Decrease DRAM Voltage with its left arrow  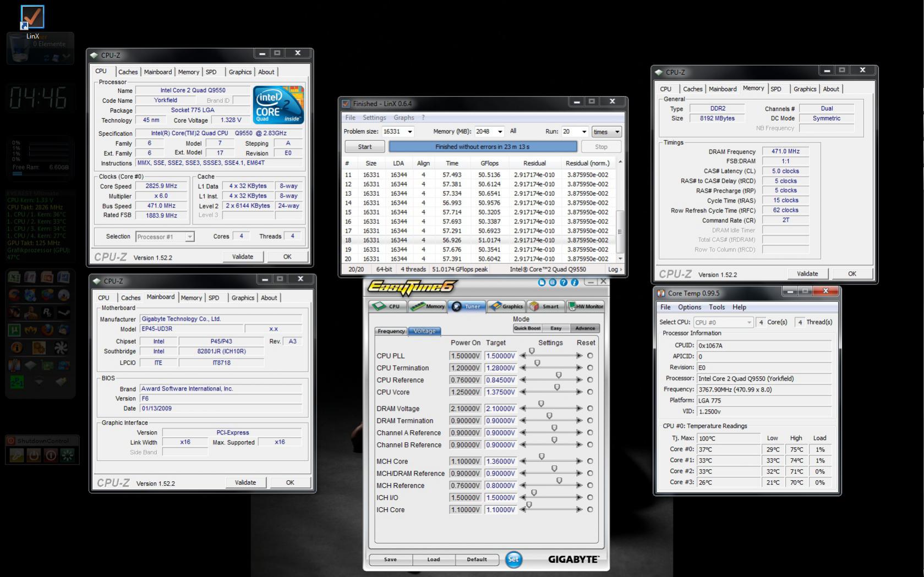click(x=523, y=409)
